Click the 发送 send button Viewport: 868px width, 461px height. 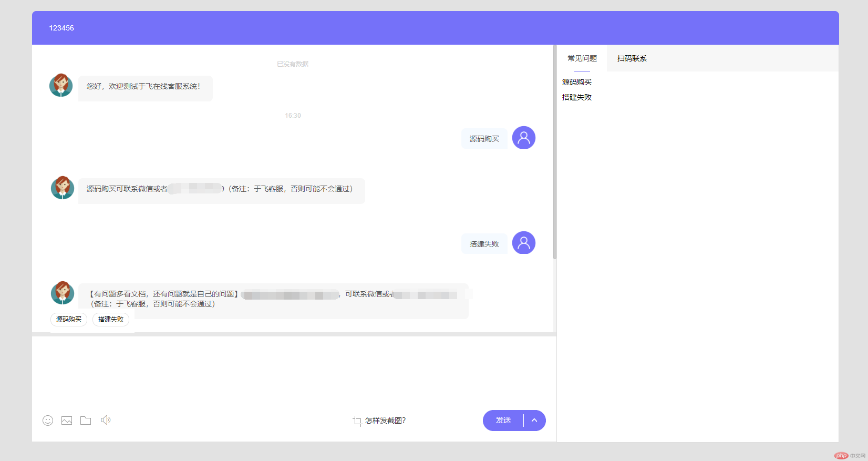point(503,421)
